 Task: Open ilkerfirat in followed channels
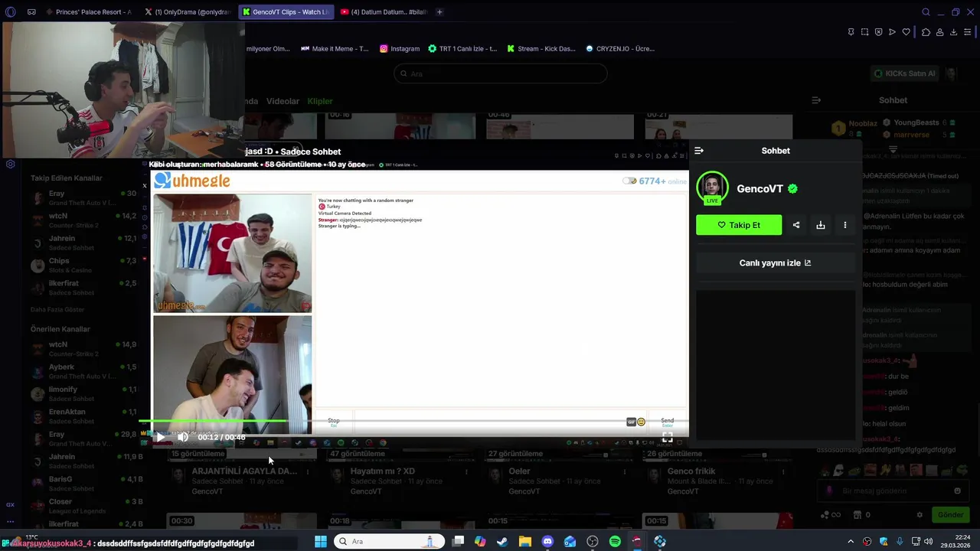(x=84, y=288)
